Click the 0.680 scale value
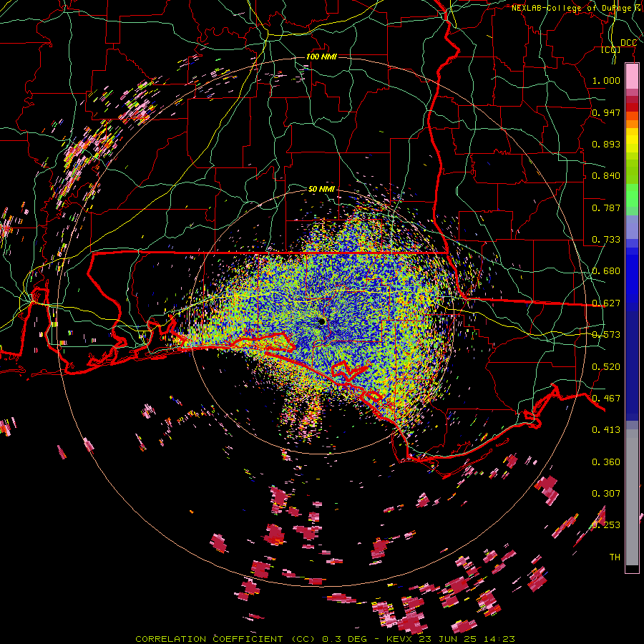This screenshot has height=644, width=644. [x=606, y=270]
